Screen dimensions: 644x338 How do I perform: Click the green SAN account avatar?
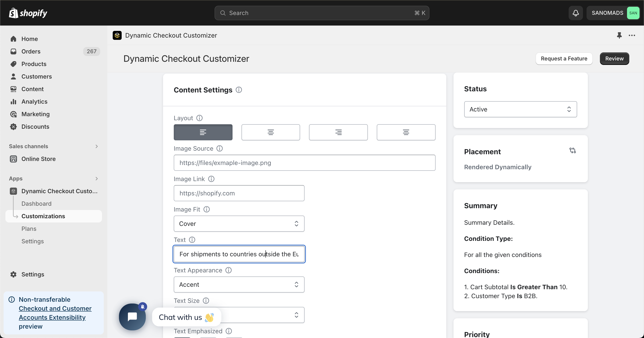coord(633,13)
